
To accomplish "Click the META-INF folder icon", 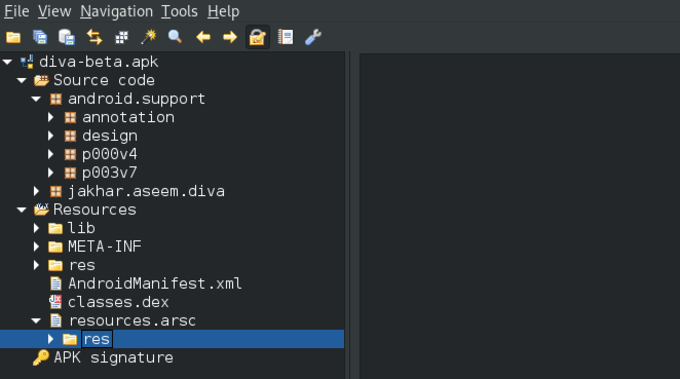I will click(55, 247).
